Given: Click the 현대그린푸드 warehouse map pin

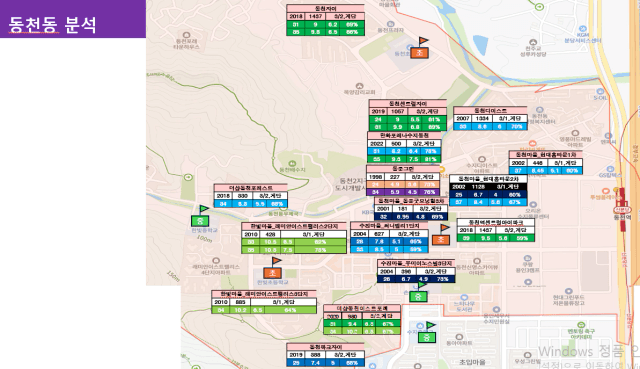Looking at the screenshot, I should click(x=569, y=291).
